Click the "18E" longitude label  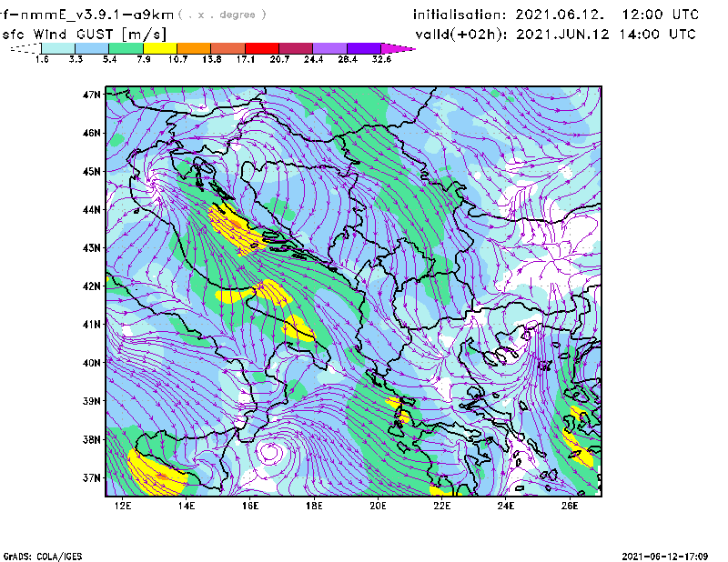point(314,506)
